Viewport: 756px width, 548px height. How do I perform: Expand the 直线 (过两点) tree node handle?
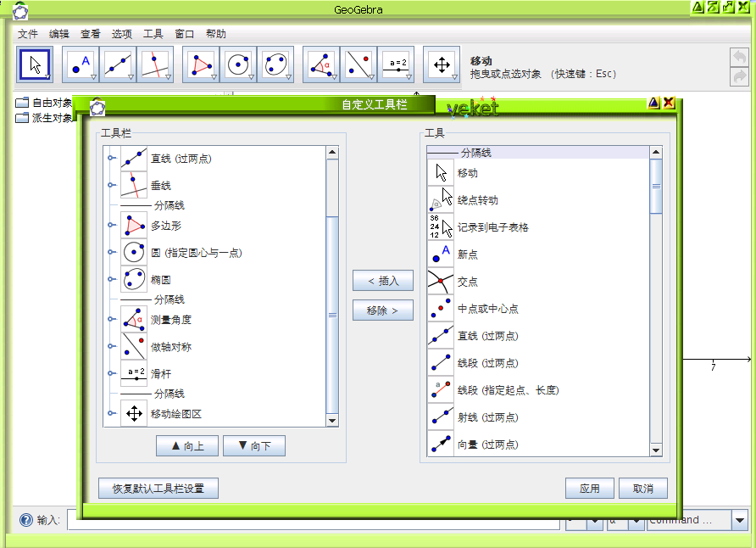click(111, 159)
